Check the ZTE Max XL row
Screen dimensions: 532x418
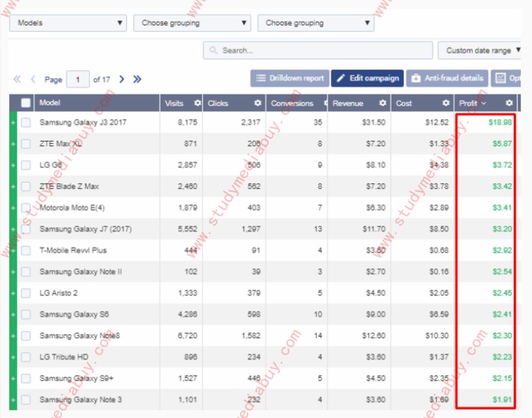coord(26,144)
